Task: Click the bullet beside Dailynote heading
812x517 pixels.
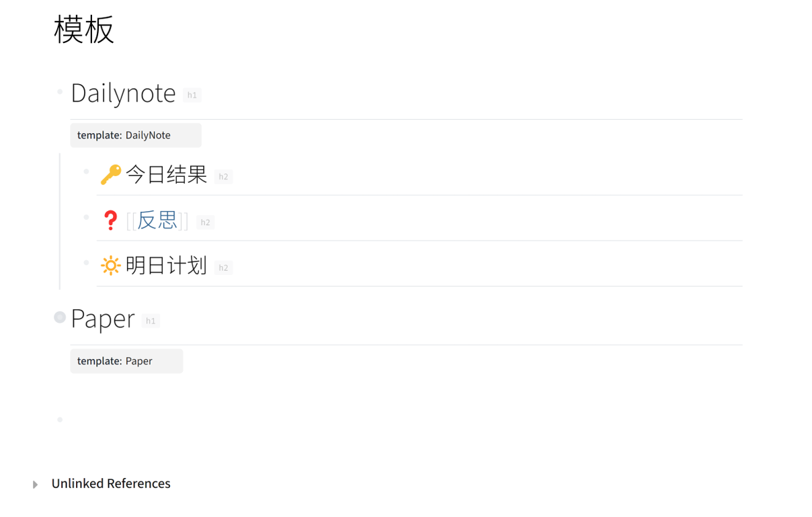Action: 60,91
